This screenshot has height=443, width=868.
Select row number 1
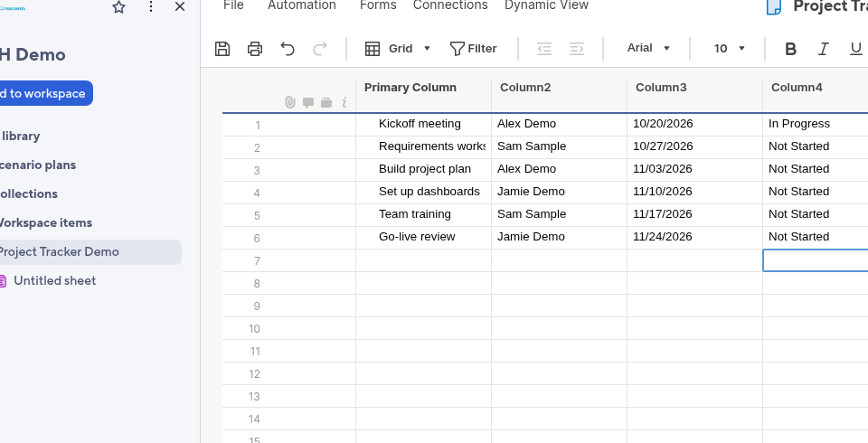point(258,125)
